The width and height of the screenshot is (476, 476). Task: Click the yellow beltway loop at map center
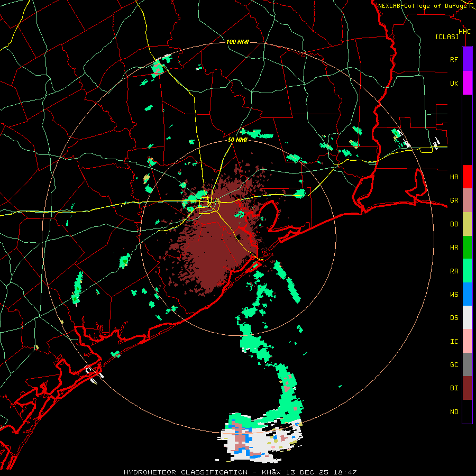click(x=209, y=206)
